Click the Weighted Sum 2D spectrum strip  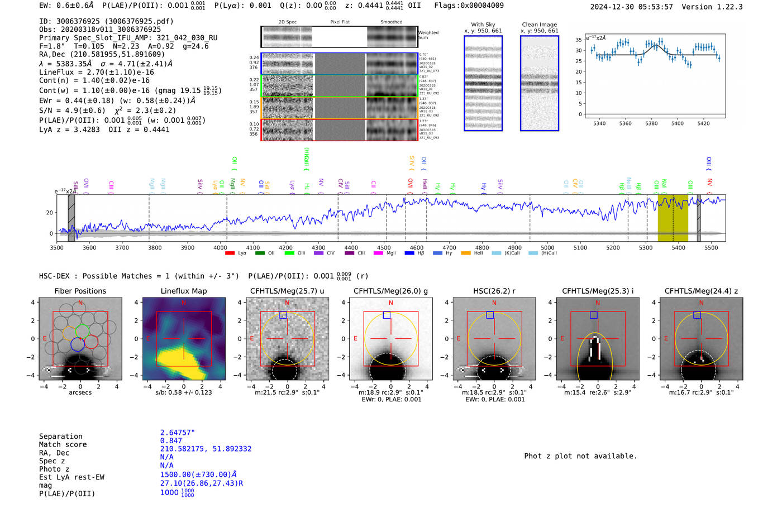339,37
